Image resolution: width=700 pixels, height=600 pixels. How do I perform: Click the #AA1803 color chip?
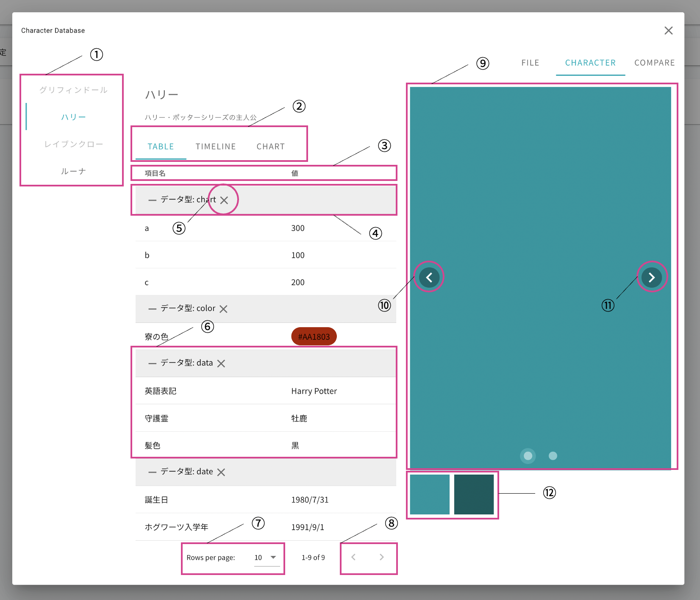(x=314, y=336)
